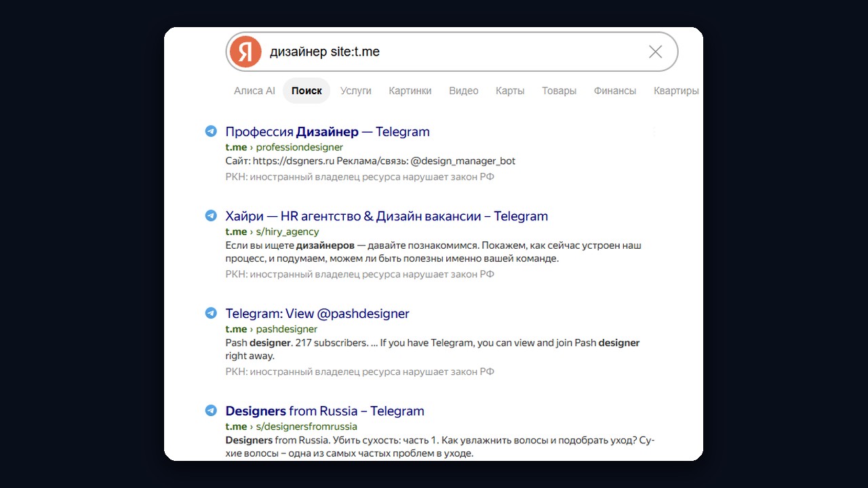Click the РКН notice under Хайри result

click(x=360, y=274)
